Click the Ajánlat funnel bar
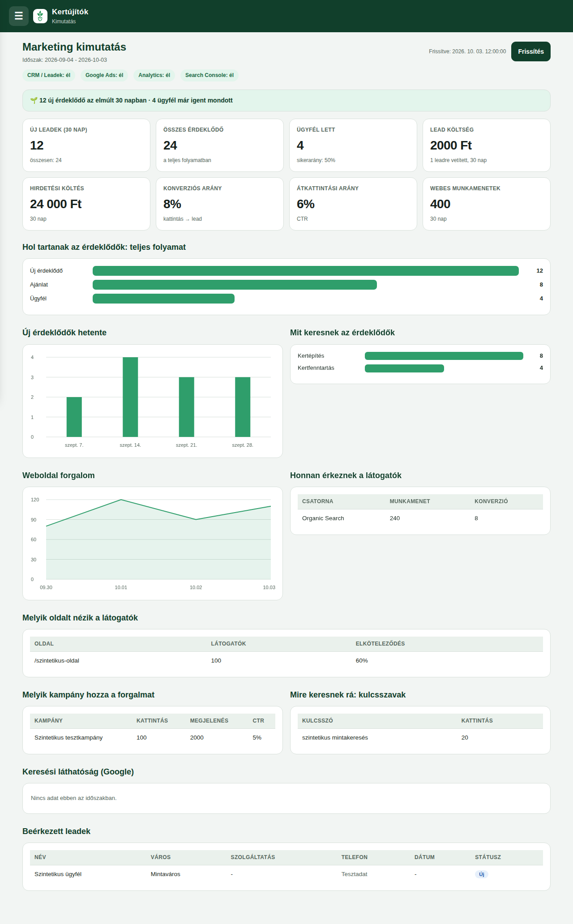The width and height of the screenshot is (573, 924). pyautogui.click(x=235, y=285)
